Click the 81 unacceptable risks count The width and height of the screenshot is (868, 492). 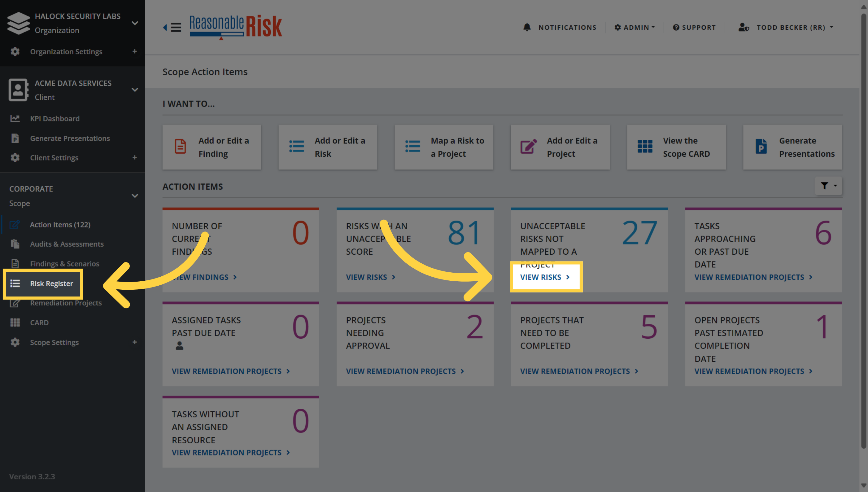[x=465, y=233]
